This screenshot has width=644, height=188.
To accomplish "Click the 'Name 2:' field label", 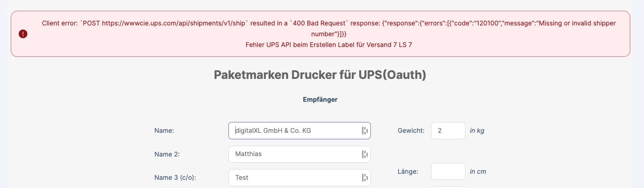I will click(167, 154).
